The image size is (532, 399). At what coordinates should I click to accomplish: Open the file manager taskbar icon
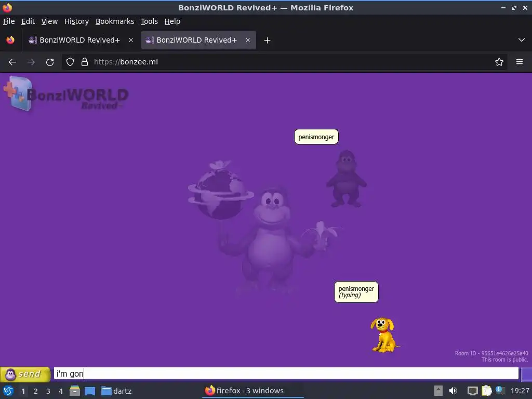pyautogui.click(x=75, y=391)
